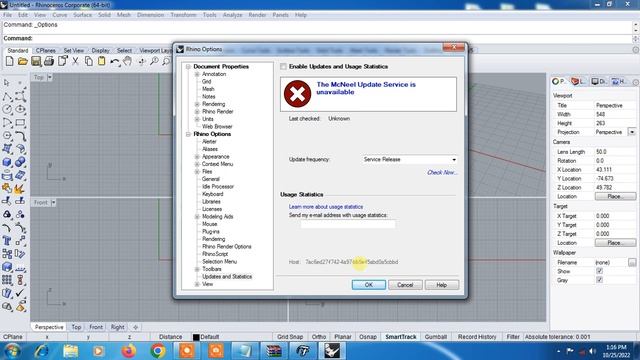
Task: Select the Pan hand tool
Action: (x=128, y=62)
